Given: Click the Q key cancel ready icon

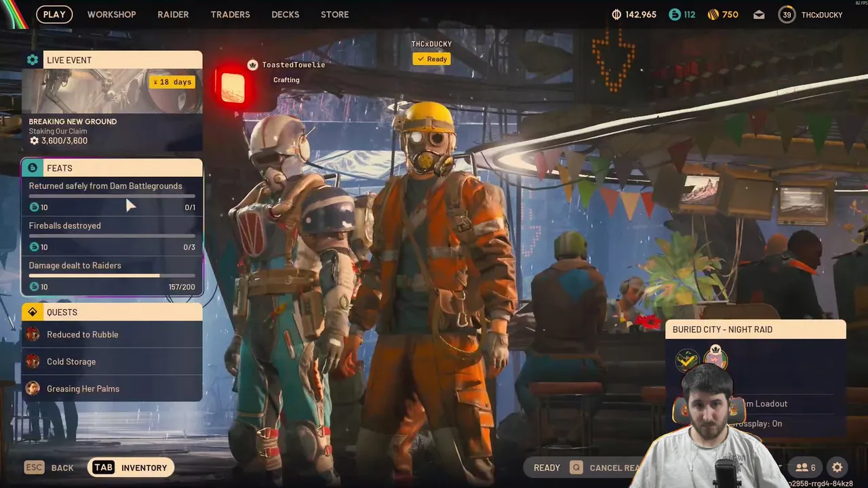Looking at the screenshot, I should [x=576, y=467].
